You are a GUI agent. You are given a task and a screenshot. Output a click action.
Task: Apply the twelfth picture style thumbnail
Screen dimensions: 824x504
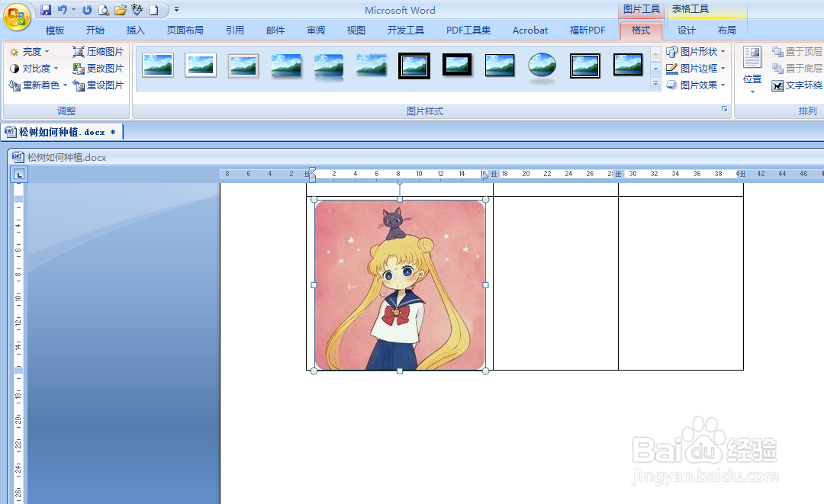coord(627,66)
